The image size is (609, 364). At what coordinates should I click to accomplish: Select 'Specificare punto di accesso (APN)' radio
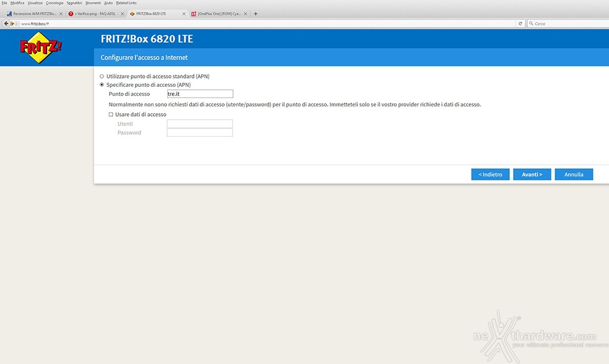coord(102,84)
